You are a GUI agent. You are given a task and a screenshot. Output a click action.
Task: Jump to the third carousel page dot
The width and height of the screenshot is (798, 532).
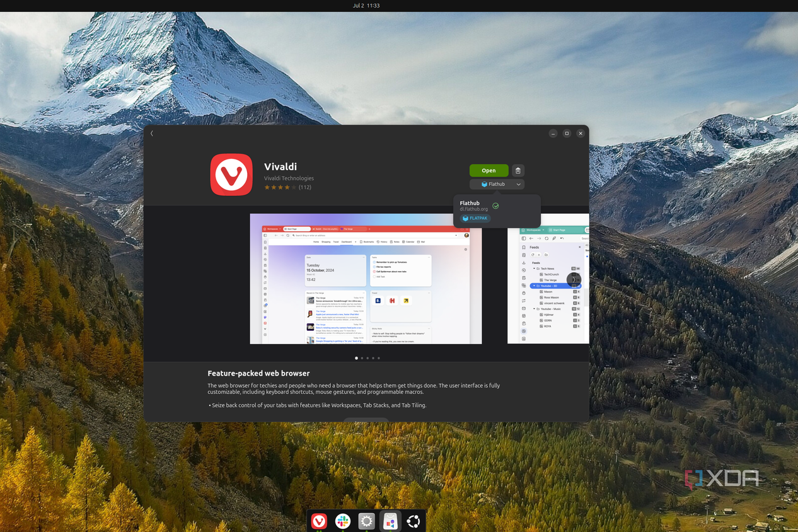click(x=367, y=358)
